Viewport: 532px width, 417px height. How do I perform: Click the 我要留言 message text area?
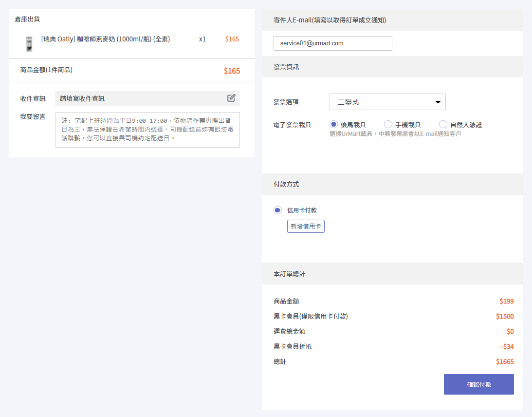point(147,130)
